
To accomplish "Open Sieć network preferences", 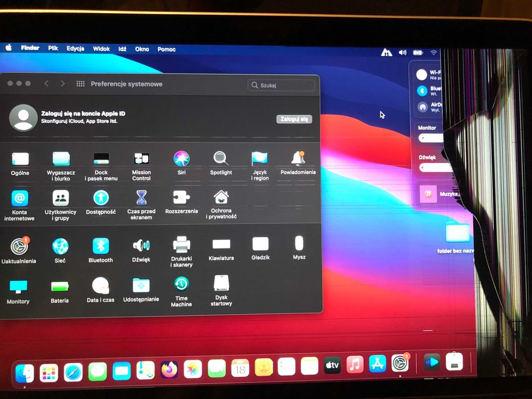I will [x=60, y=246].
